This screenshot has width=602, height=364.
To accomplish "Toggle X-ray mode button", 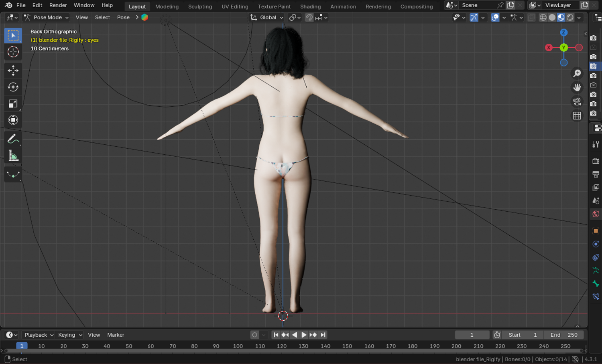I will coord(531,17).
